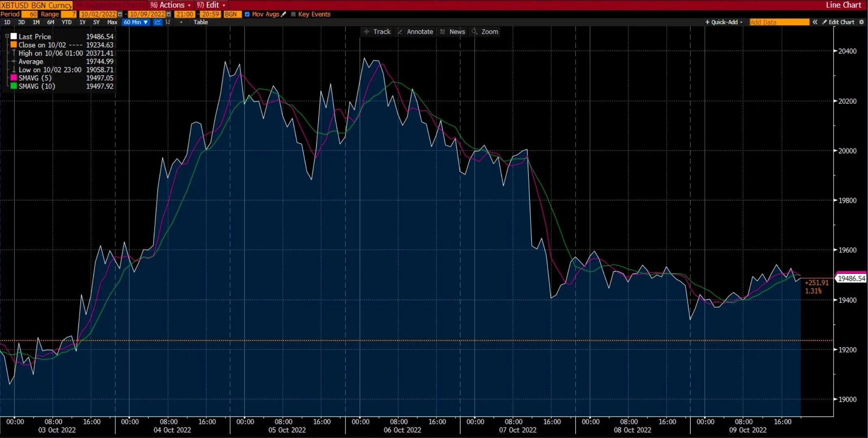Image resolution: width=868 pixels, height=438 pixels.
Task: Open chart settings gear icon
Action: click(x=862, y=22)
